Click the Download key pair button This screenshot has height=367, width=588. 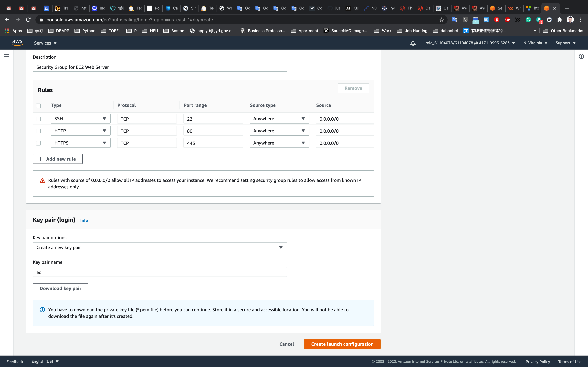(61, 288)
